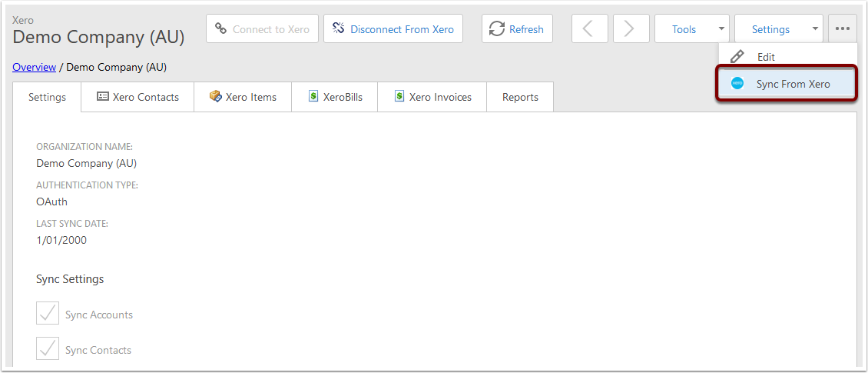Viewport: 868px width, 373px height.
Task: Follow the Overview breadcrumb link
Action: click(x=35, y=67)
